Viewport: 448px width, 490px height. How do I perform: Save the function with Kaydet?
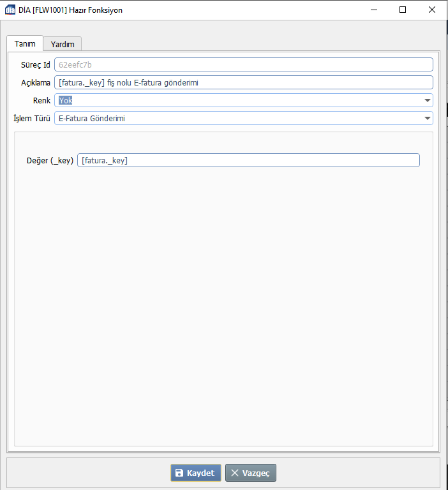click(196, 473)
